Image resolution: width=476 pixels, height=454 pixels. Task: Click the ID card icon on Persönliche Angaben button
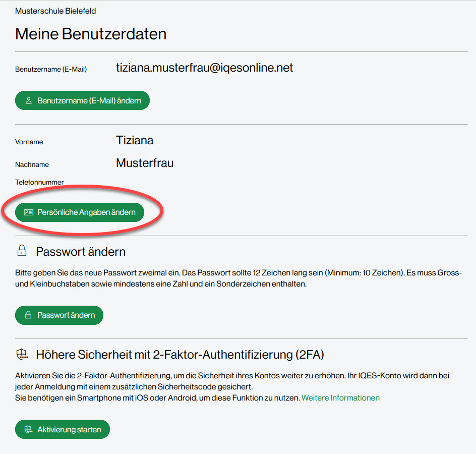click(28, 212)
